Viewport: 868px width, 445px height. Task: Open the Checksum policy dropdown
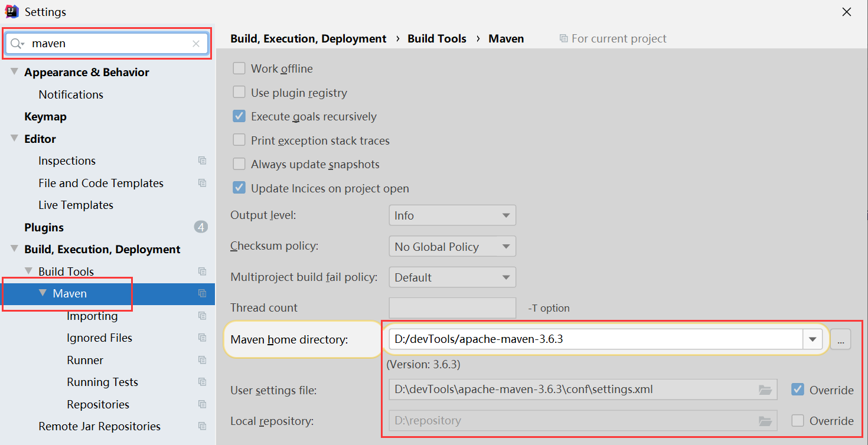click(x=452, y=247)
